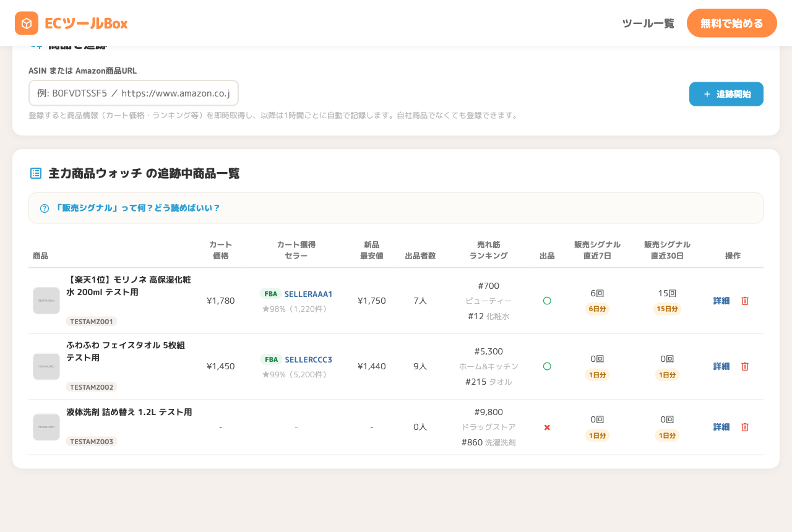Viewport: 792px width, 532px height.
Task: Click the ranking value #700
Action: coord(489,286)
